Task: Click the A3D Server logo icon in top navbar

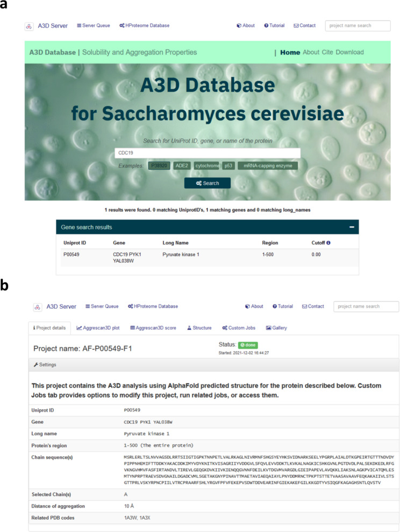Action: [29, 25]
